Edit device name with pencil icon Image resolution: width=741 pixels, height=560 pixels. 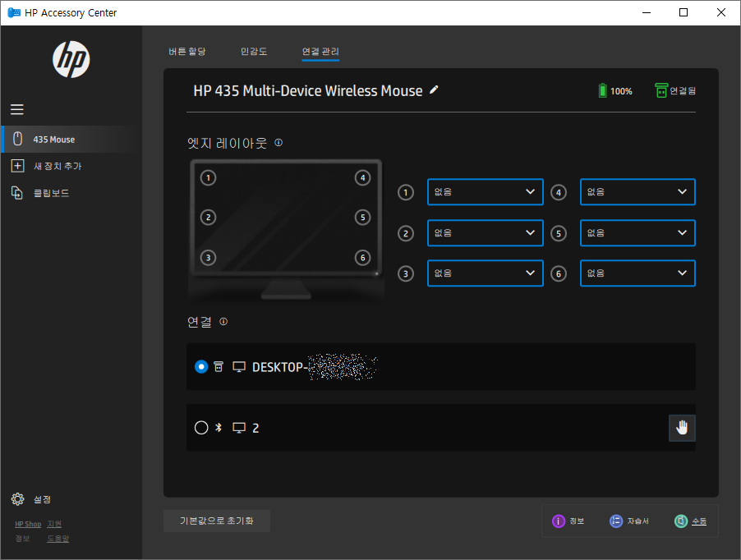(x=434, y=90)
